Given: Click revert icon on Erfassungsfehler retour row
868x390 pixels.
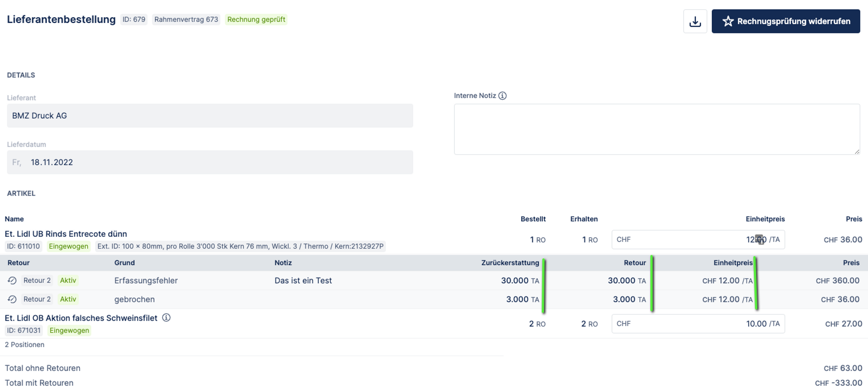Looking at the screenshot, I should [12, 281].
